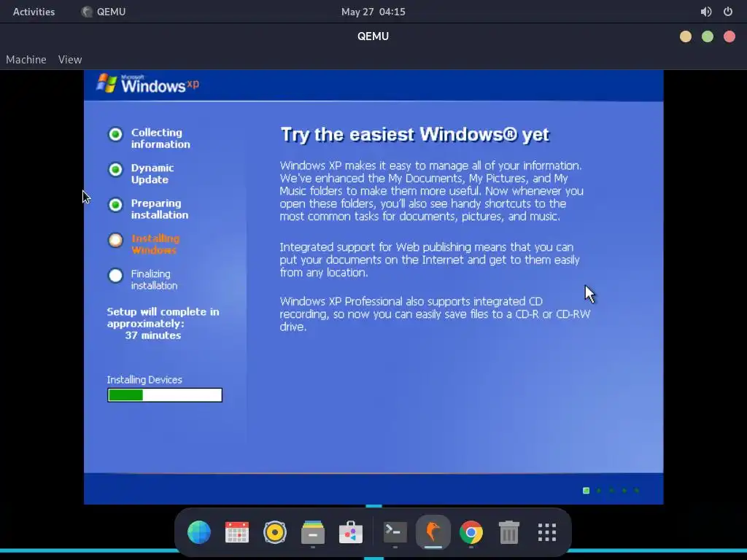The height and width of the screenshot is (560, 747).
Task: Click the 'Setup will complete in approximately' text
Action: [x=163, y=318]
